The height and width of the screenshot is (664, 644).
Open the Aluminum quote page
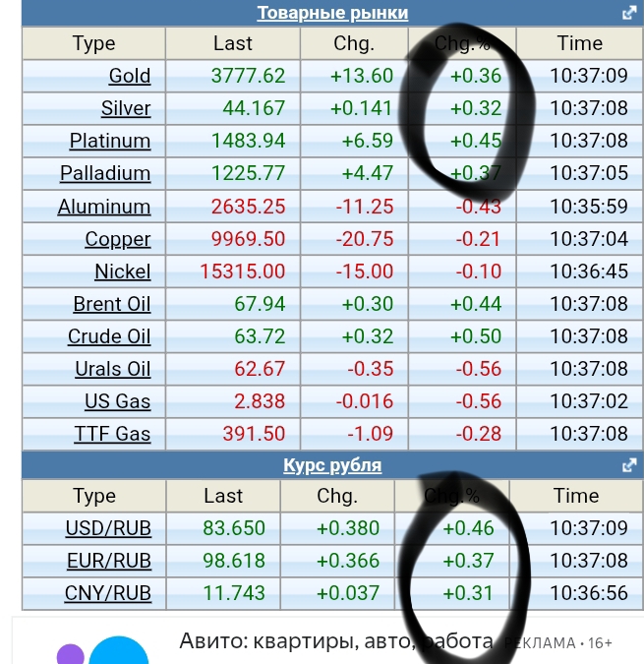(104, 207)
